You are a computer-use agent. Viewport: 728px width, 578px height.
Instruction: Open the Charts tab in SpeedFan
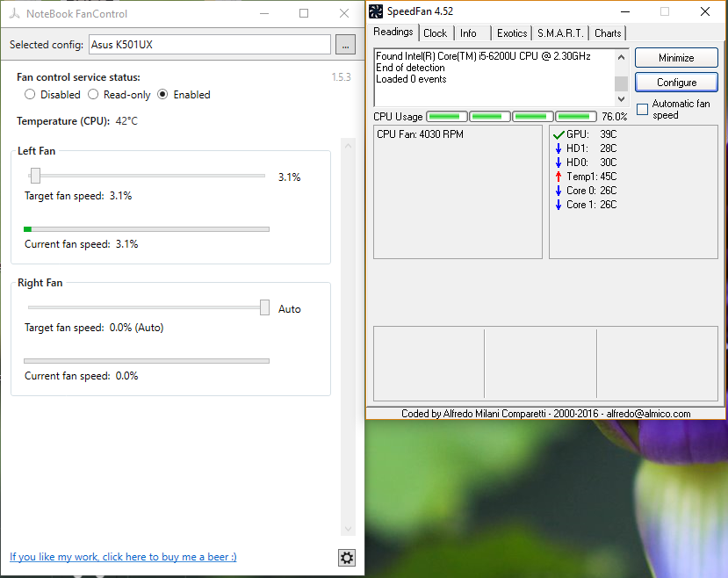pos(607,33)
